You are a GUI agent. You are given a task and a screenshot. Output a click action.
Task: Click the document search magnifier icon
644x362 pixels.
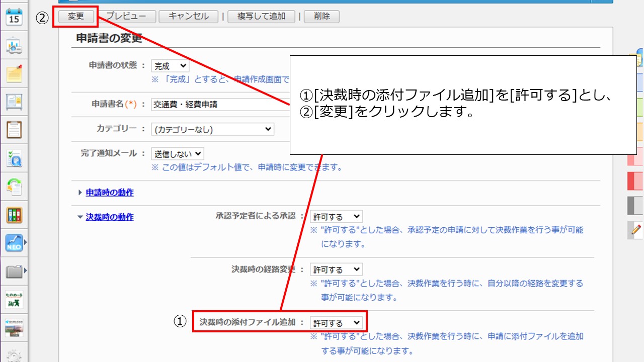pos(14,158)
